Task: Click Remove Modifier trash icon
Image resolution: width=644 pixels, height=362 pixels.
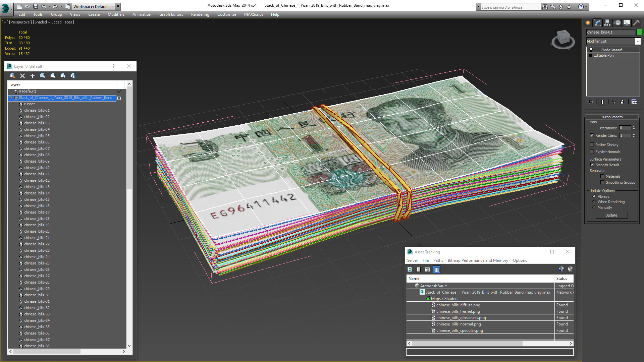Action: 622,102
